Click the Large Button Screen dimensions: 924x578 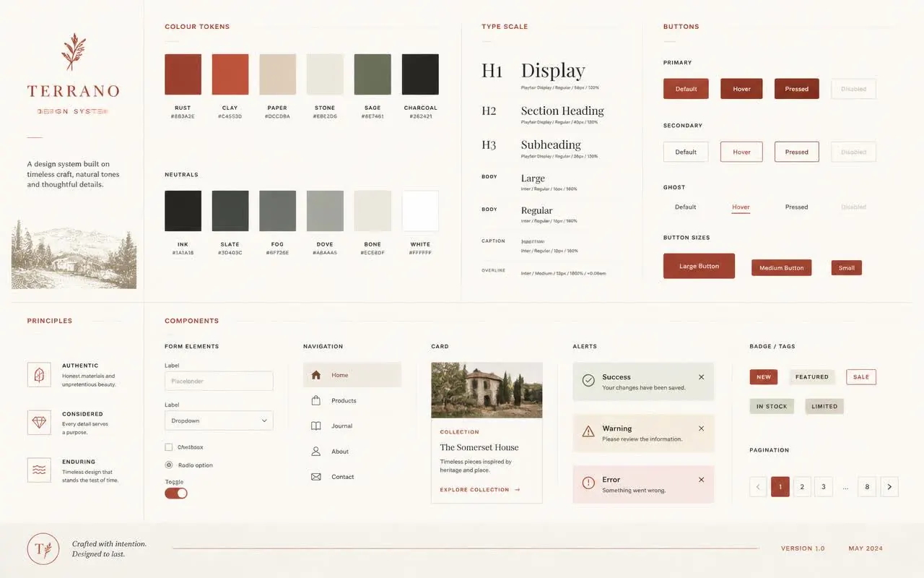[x=699, y=266]
